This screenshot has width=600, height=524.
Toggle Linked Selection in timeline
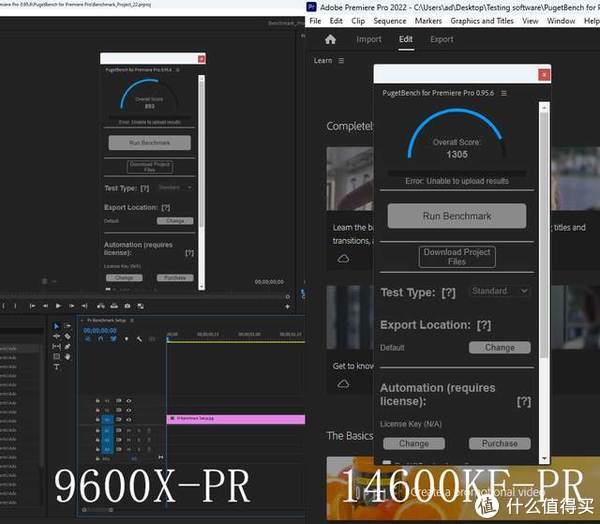[114, 339]
